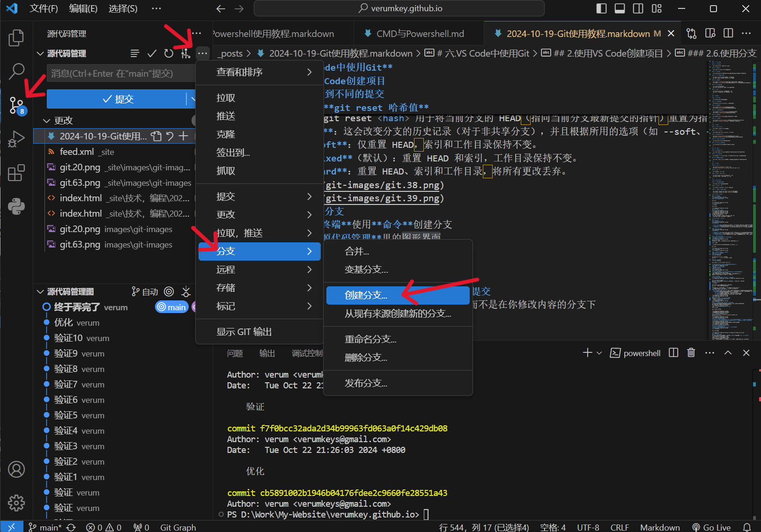Click the commit message input field
Screen dimensions: 761x532
(121, 73)
